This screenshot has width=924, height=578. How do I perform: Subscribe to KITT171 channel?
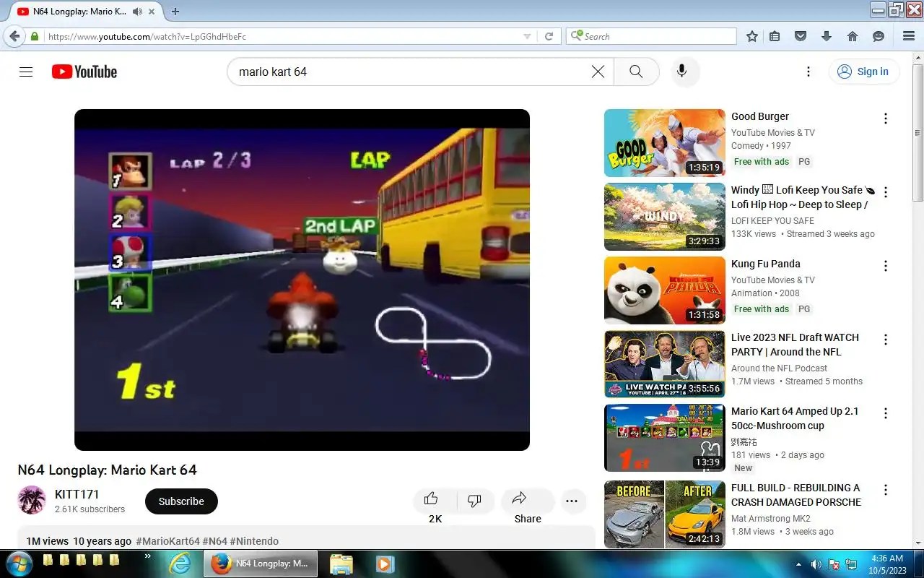click(181, 501)
